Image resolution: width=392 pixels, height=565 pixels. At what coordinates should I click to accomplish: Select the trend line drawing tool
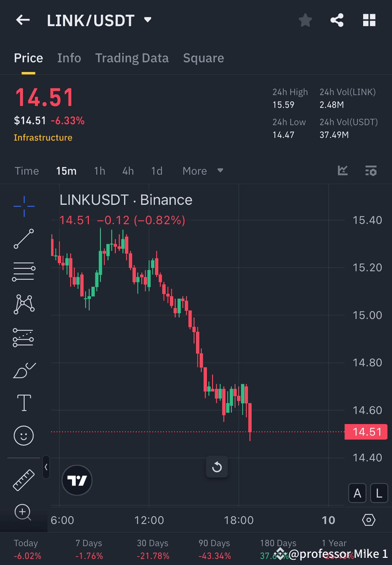[24, 239]
